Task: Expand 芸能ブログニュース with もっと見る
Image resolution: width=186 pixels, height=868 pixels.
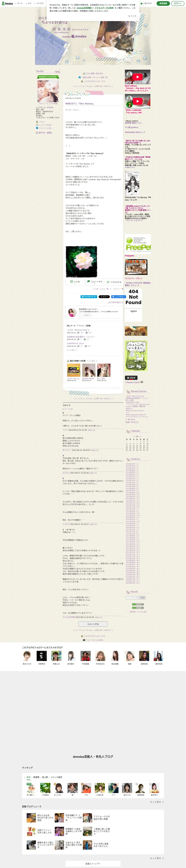Action: [x=157, y=858]
